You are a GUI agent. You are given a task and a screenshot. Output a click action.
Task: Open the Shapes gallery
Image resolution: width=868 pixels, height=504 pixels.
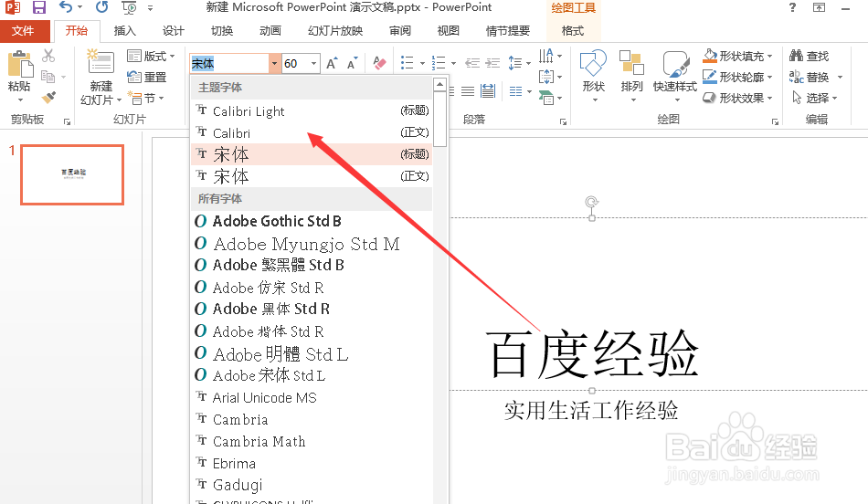pos(593,76)
